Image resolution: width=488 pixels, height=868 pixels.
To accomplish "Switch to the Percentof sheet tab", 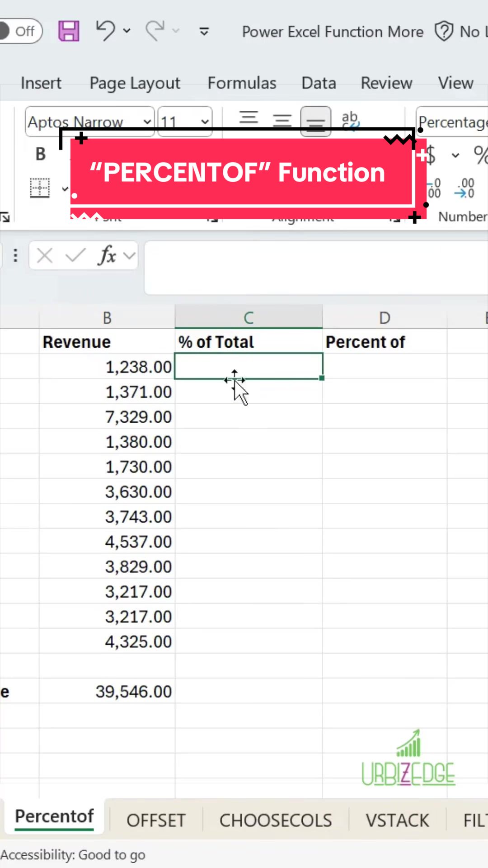I will click(x=54, y=817).
